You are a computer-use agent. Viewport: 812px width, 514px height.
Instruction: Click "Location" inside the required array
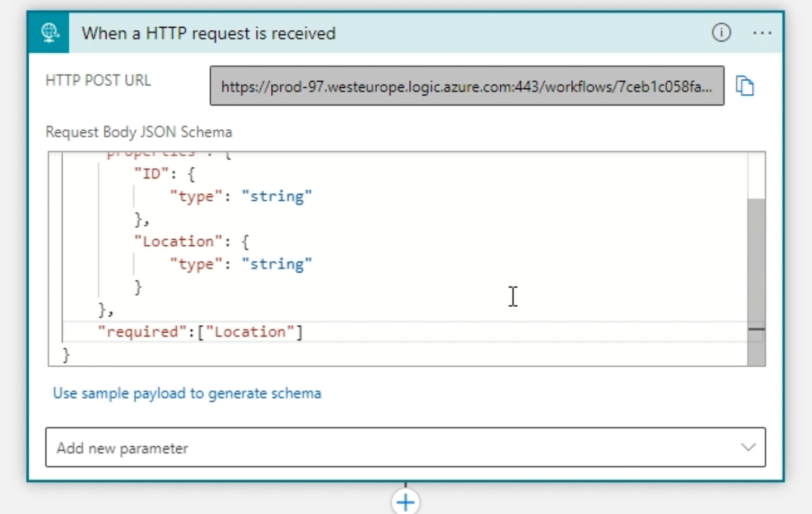click(250, 331)
